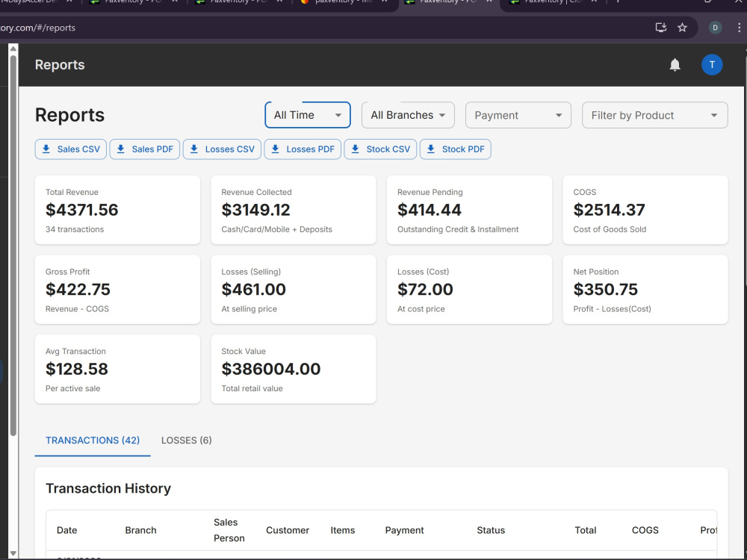Click the Losses (Selling) $461.00 value
Screen dimensions: 747x560
pos(253,290)
